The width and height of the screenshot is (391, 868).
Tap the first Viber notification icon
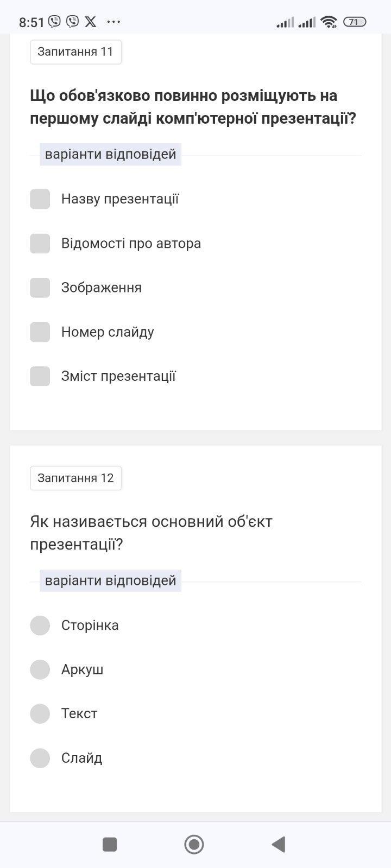(x=54, y=22)
